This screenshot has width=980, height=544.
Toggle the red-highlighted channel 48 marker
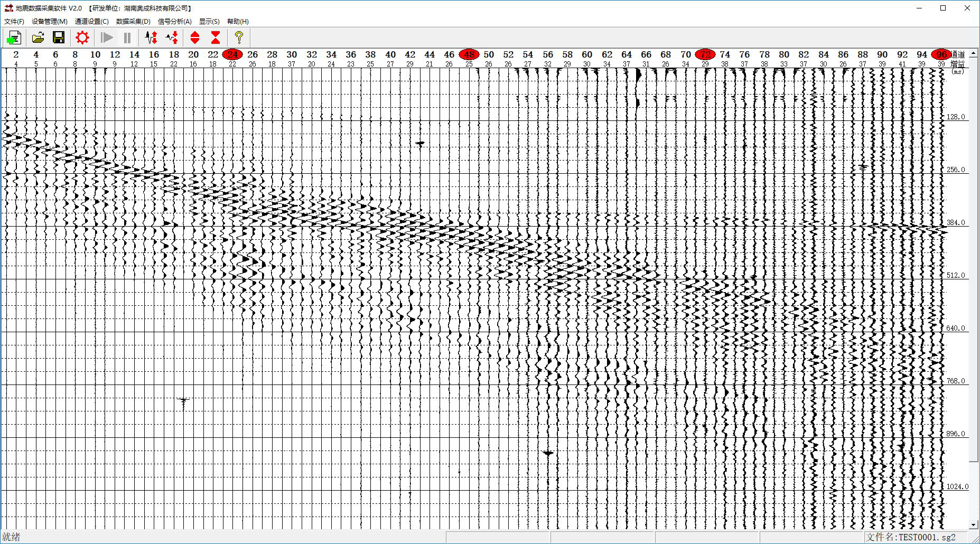tap(469, 54)
